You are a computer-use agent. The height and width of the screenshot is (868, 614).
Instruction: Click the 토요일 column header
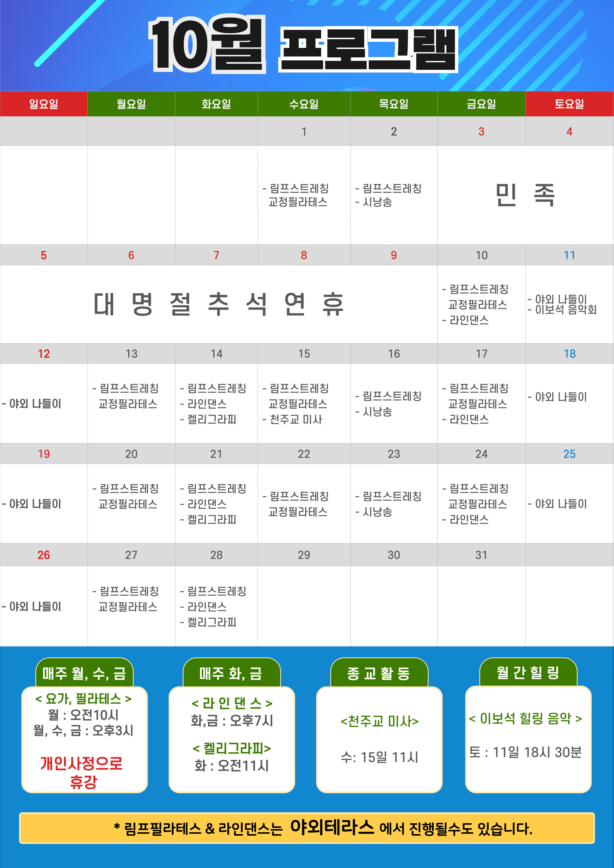pyautogui.click(x=569, y=104)
